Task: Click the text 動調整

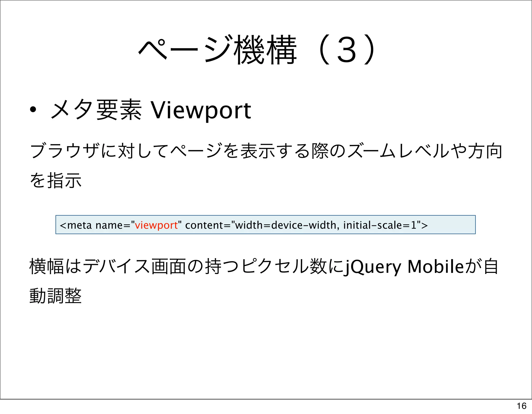Action: pos(56,296)
